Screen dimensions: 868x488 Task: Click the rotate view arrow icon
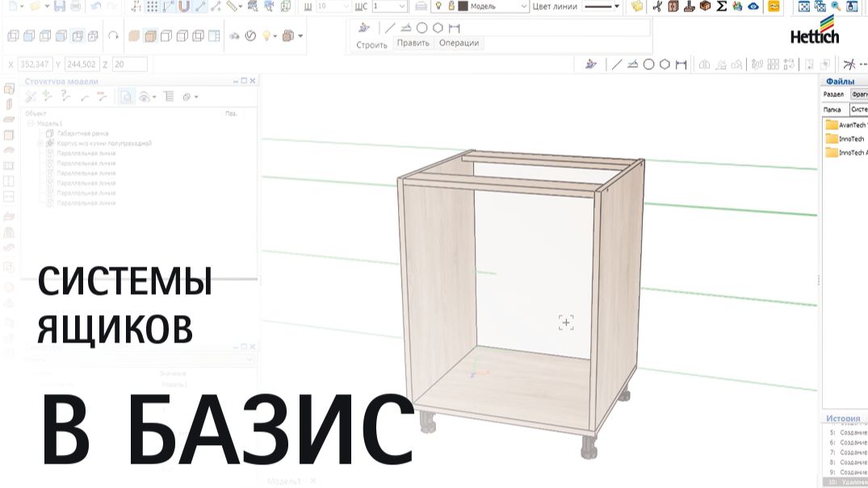coord(114,36)
